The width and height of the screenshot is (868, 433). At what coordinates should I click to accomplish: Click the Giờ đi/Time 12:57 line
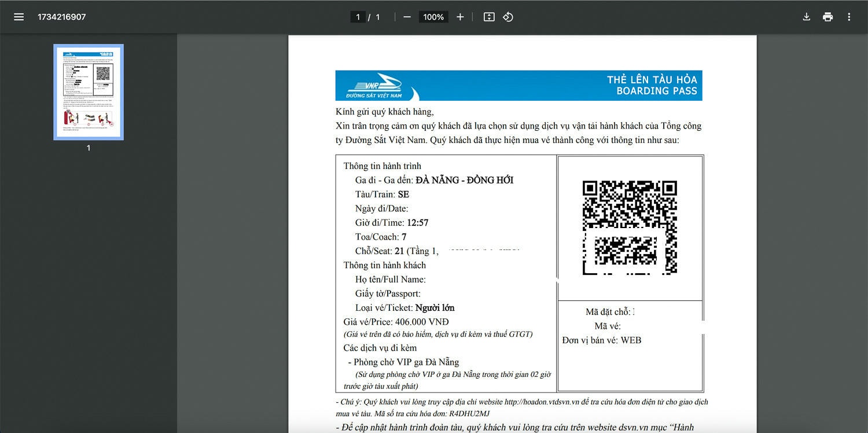(x=392, y=222)
